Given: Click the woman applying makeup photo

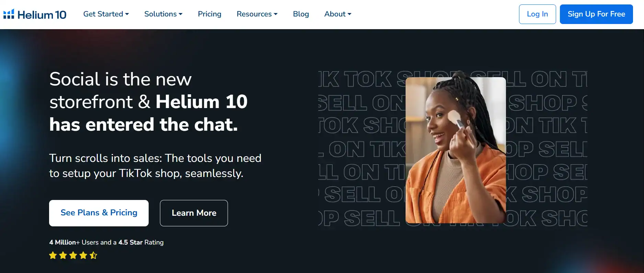Looking at the screenshot, I should [456, 150].
